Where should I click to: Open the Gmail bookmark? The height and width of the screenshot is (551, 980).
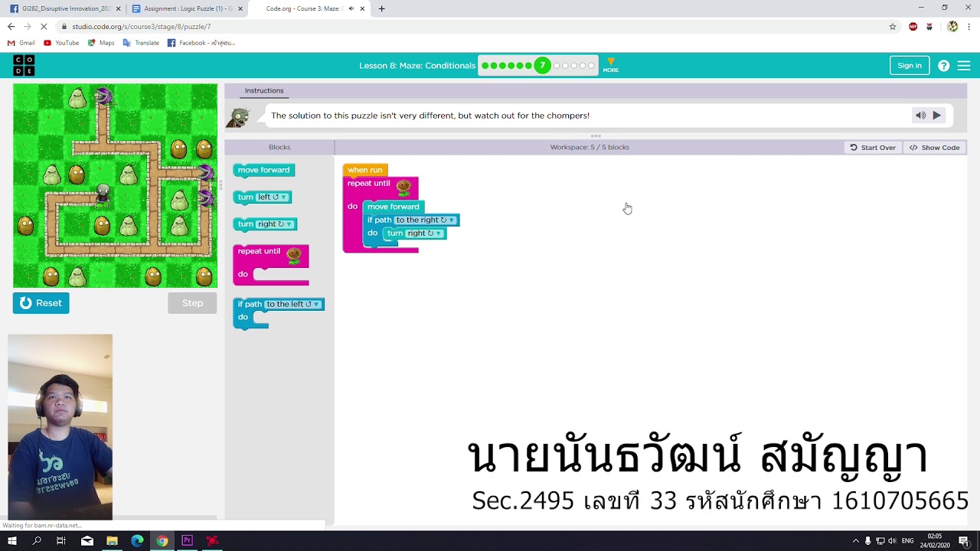(21, 43)
